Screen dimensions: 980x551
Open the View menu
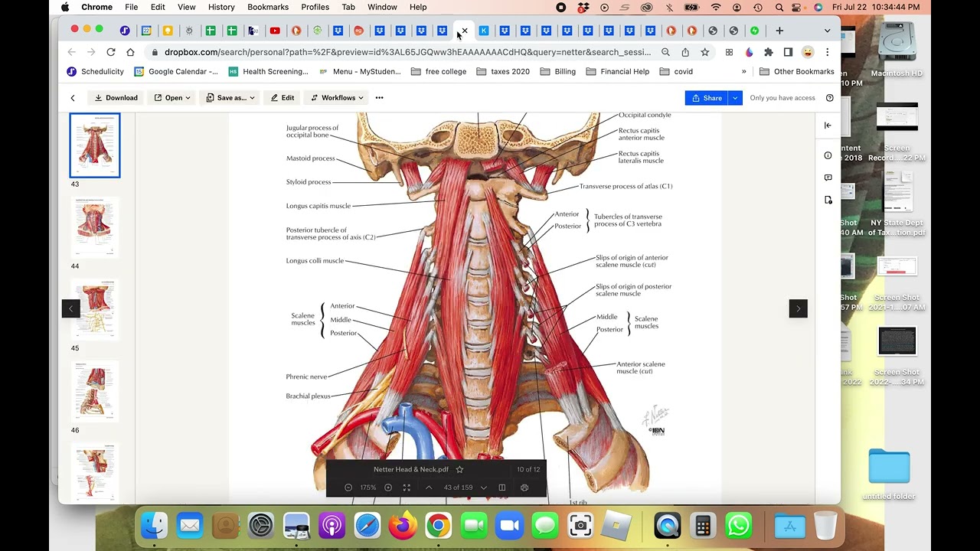(x=186, y=7)
